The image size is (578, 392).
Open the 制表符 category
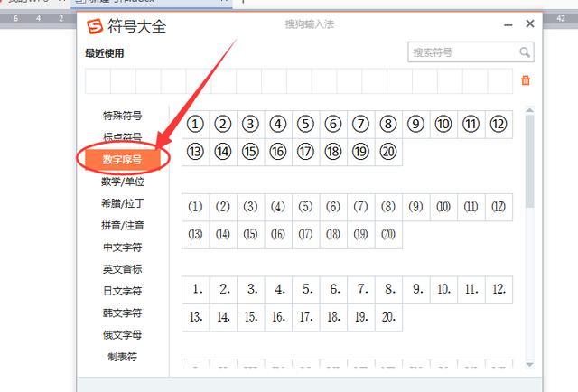point(123,357)
